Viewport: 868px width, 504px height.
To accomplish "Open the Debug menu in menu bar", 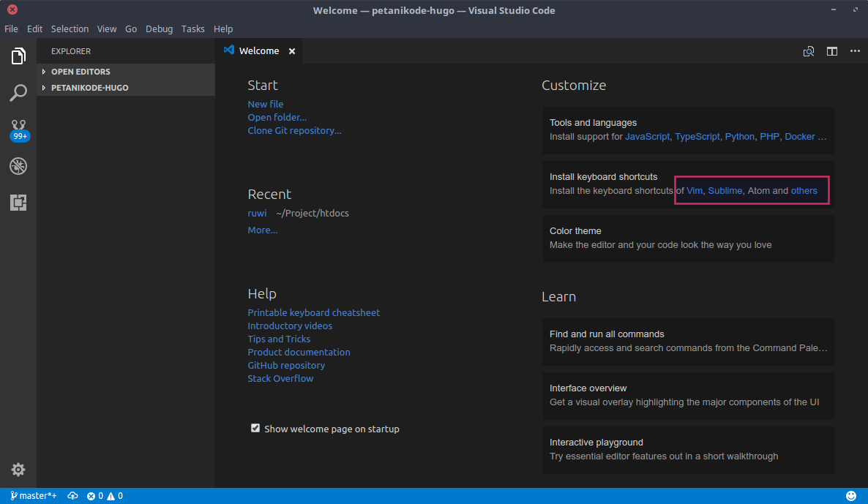I will (159, 29).
